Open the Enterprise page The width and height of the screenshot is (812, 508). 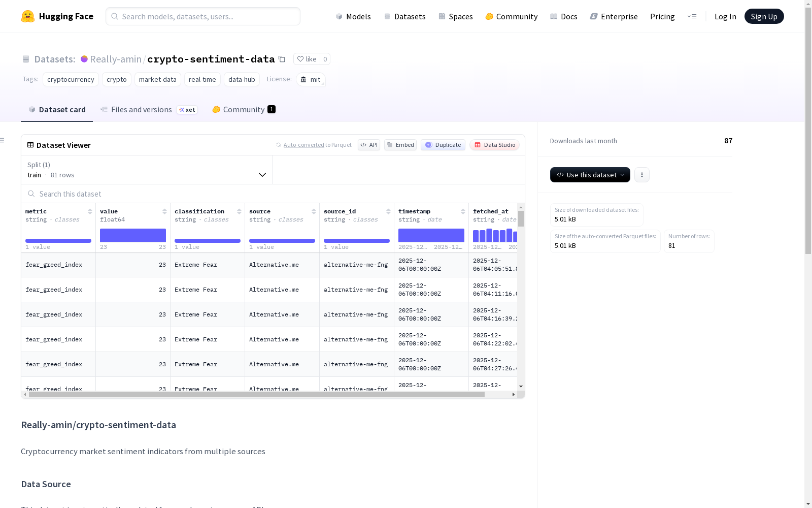(x=614, y=16)
